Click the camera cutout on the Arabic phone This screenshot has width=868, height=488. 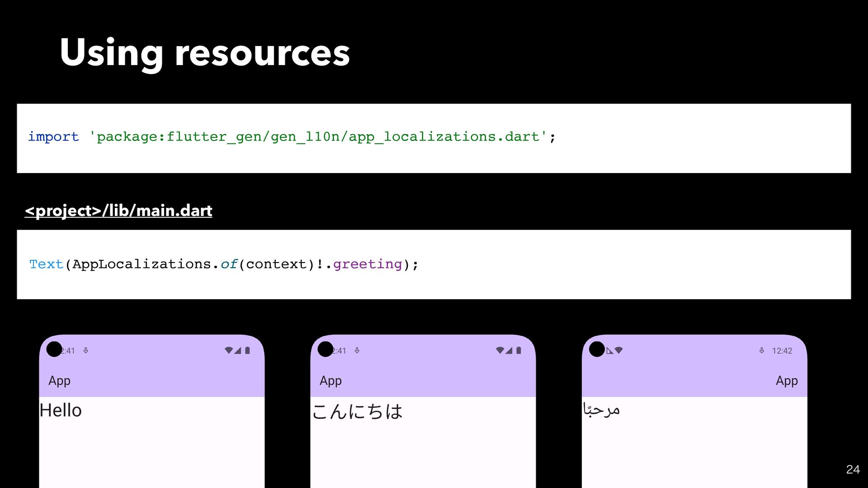click(x=597, y=349)
